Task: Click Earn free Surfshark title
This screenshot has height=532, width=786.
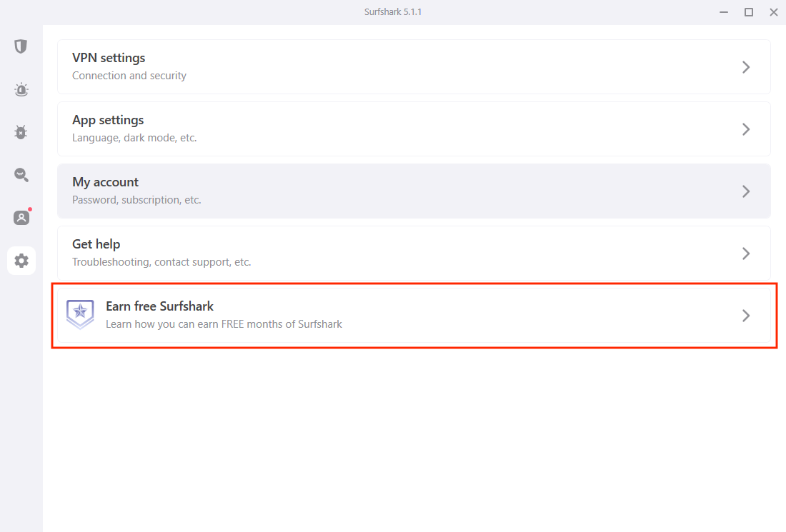Action: [159, 306]
